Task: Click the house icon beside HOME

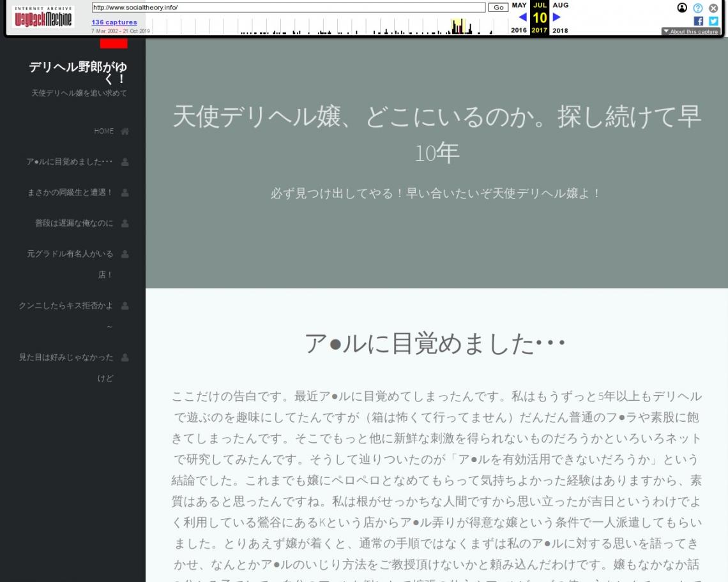Action: click(125, 131)
